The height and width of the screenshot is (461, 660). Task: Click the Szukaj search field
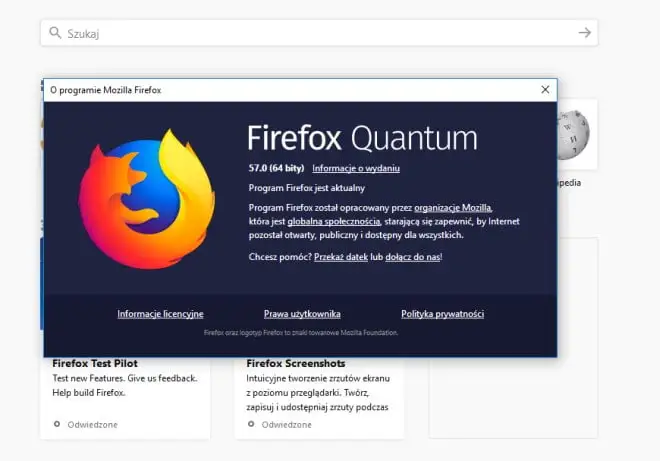[x=319, y=33]
